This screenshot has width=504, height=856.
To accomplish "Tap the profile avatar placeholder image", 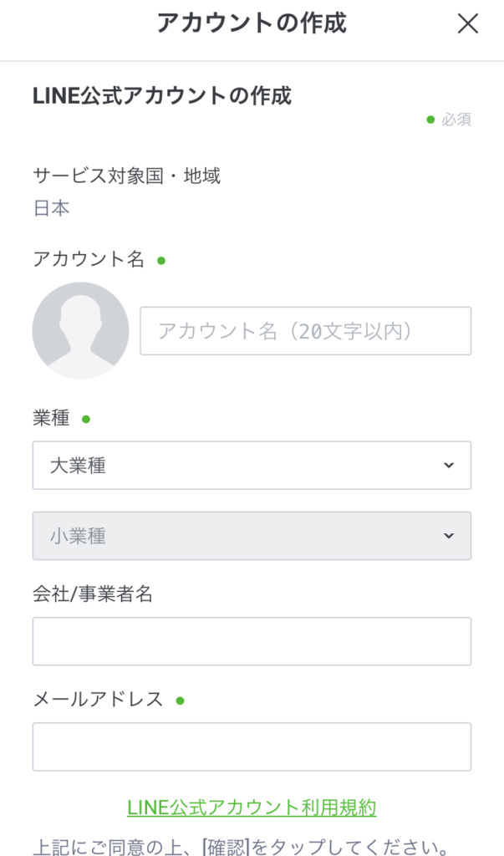I will [80, 330].
